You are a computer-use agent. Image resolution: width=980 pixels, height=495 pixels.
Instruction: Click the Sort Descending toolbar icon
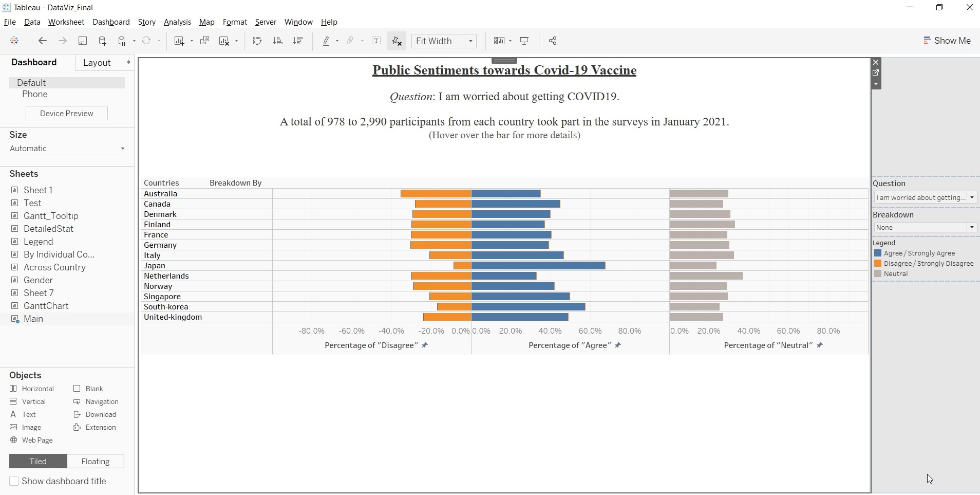point(297,41)
